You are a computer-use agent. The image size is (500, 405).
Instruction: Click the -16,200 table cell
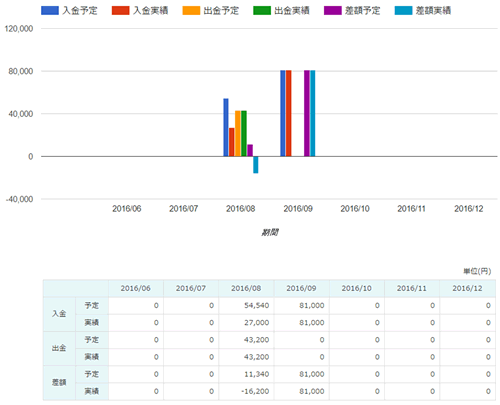point(246,391)
